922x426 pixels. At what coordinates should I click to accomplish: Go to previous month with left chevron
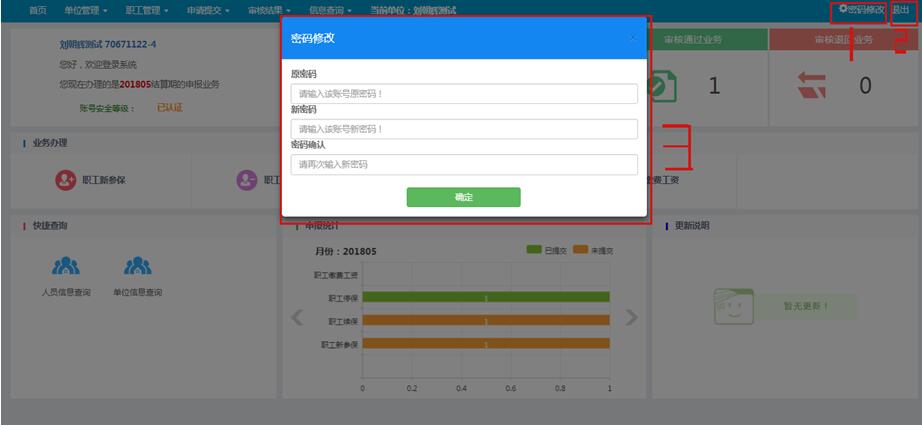(x=297, y=317)
